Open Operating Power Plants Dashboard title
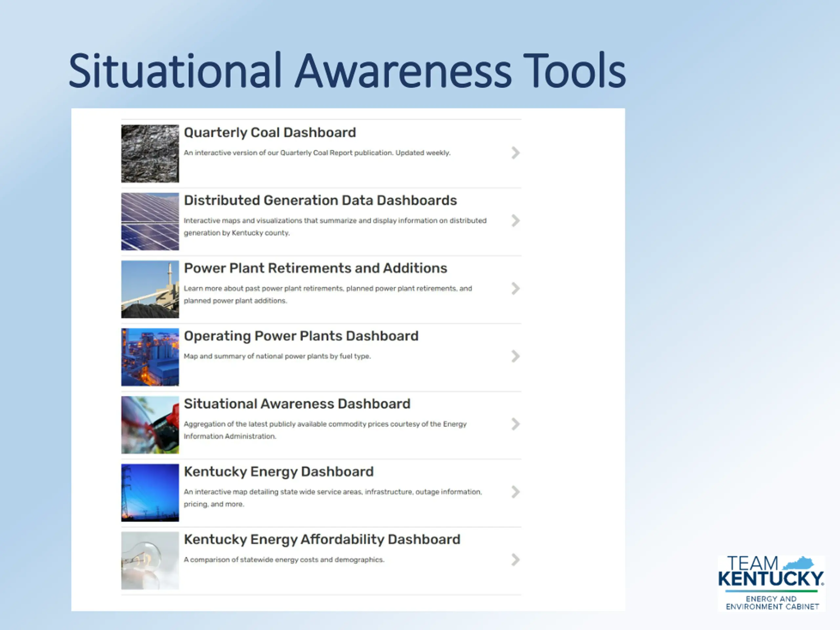 click(301, 336)
